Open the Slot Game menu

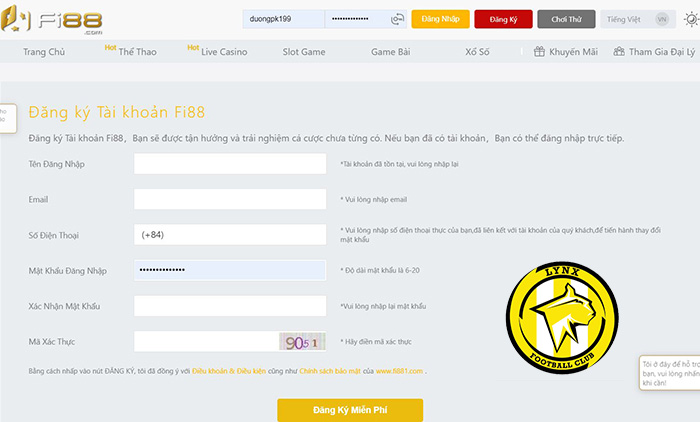click(304, 52)
